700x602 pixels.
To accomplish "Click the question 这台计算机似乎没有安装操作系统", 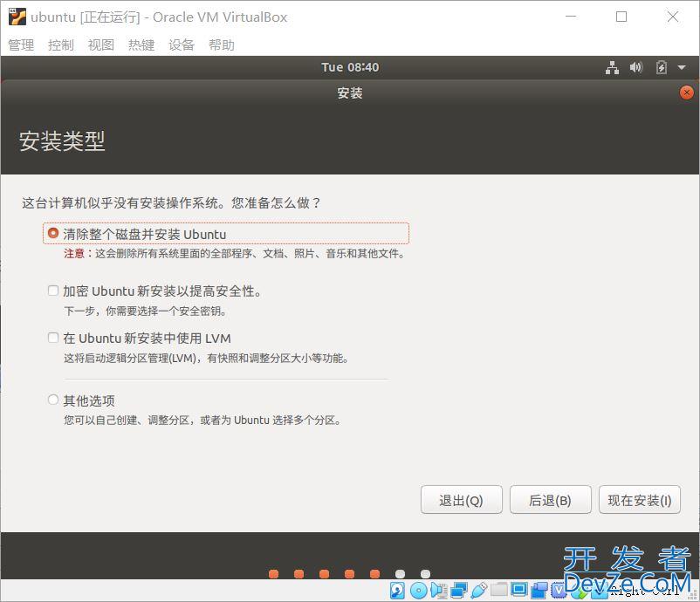I will click(x=172, y=203).
